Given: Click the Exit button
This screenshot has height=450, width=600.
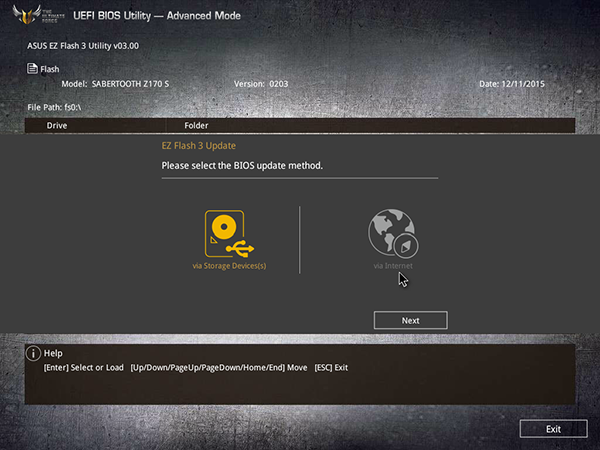Looking at the screenshot, I should (x=553, y=429).
